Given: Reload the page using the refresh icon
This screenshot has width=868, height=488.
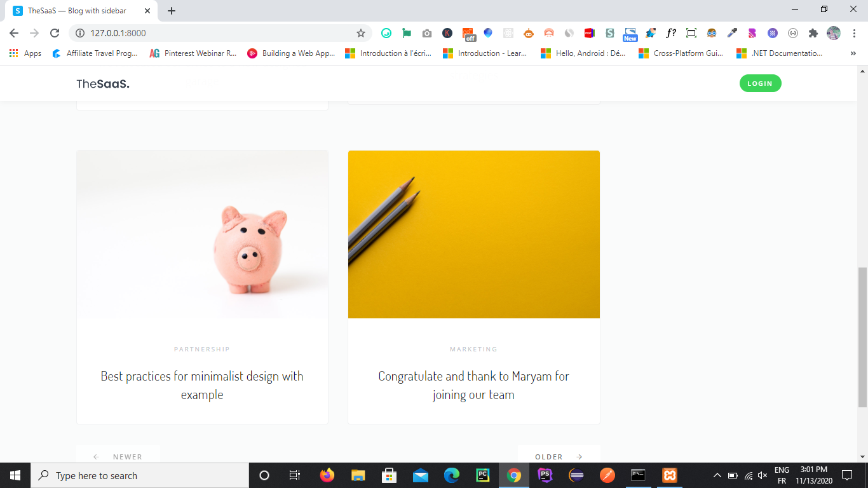Looking at the screenshot, I should point(55,33).
